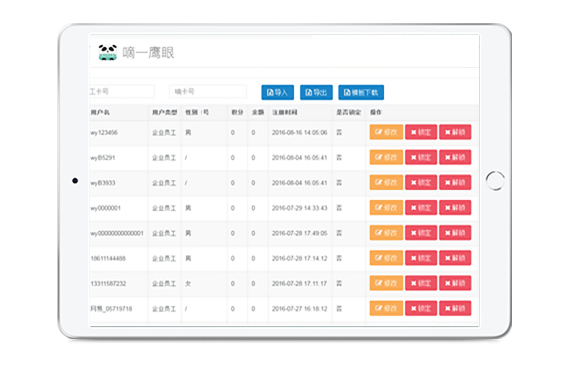Select 解锁 in the wyB3933 row
570x370 pixels.
tap(455, 182)
